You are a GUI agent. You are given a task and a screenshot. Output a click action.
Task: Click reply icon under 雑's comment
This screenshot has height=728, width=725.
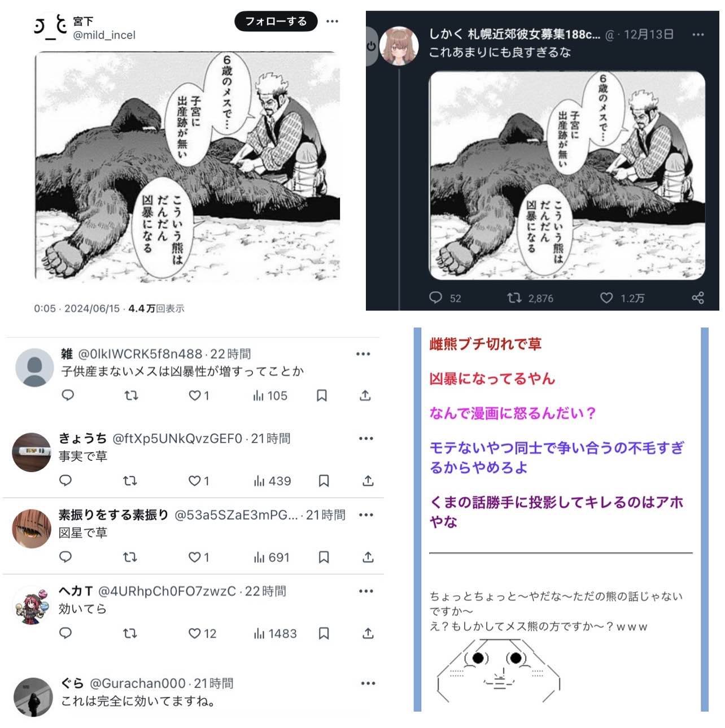point(68,395)
